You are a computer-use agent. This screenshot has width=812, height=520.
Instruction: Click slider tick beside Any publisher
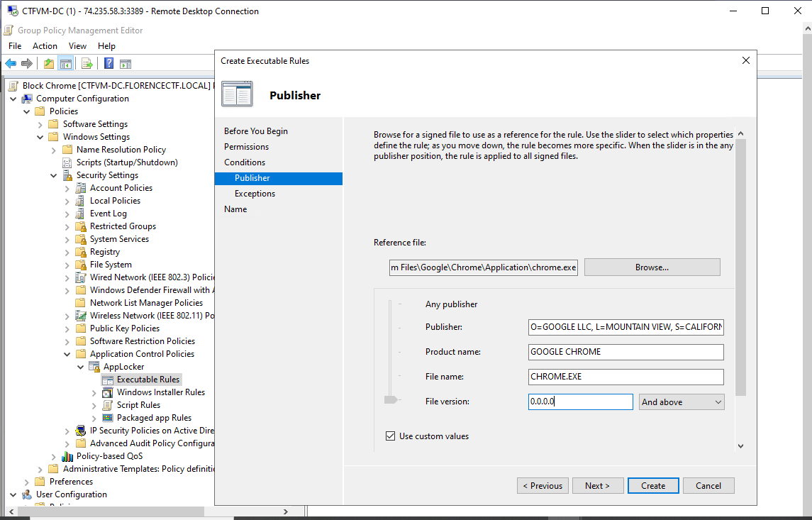pyautogui.click(x=400, y=304)
